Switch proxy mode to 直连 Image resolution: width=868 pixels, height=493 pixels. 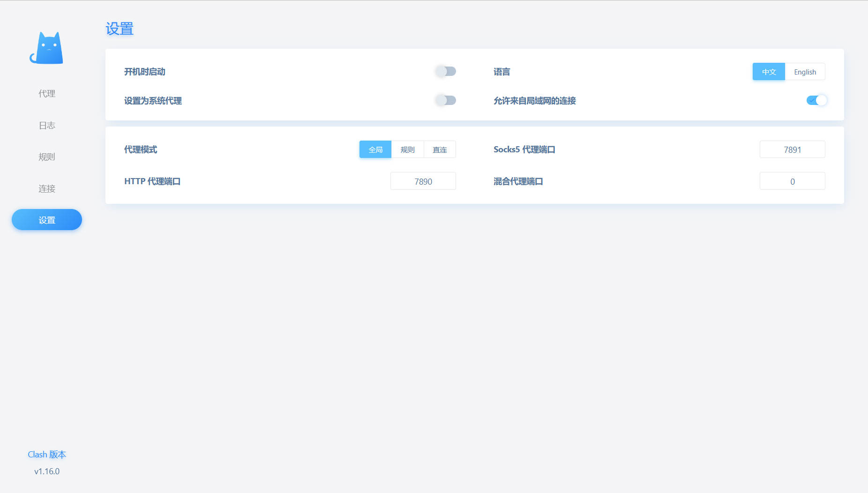(x=440, y=149)
